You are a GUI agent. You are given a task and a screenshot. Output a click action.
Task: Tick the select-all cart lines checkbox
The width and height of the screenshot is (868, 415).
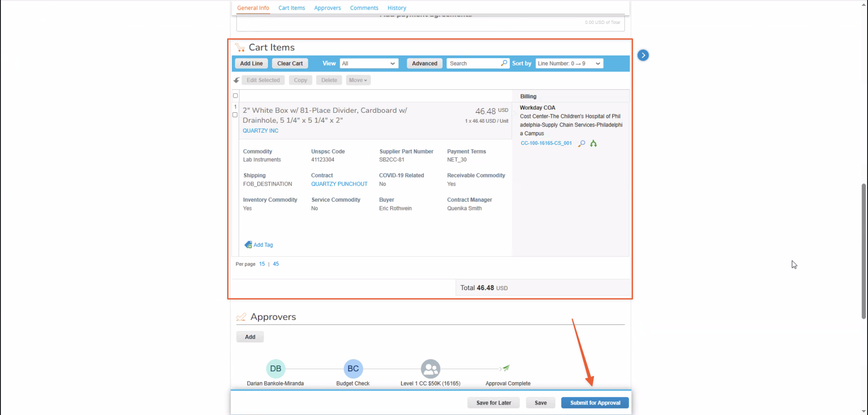coord(235,96)
